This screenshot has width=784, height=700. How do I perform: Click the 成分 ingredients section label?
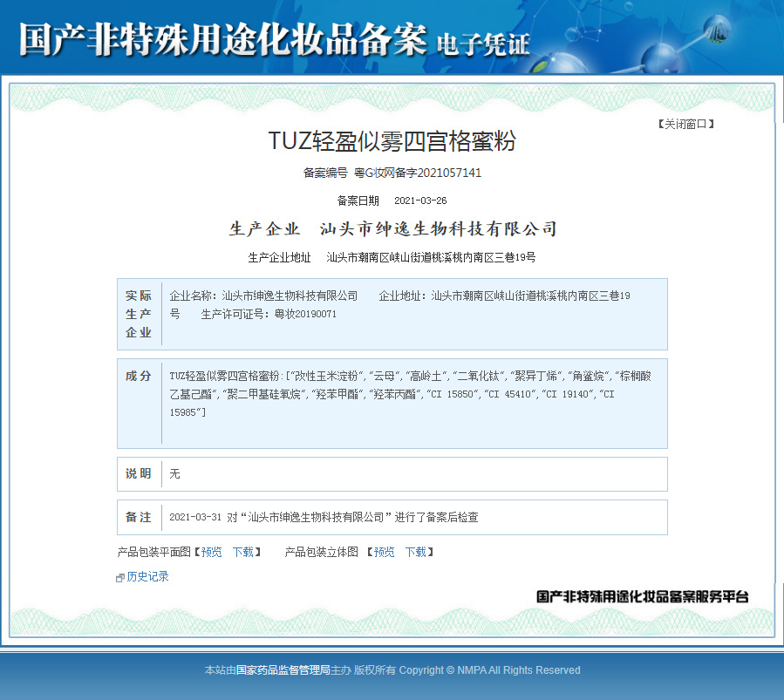click(x=139, y=377)
